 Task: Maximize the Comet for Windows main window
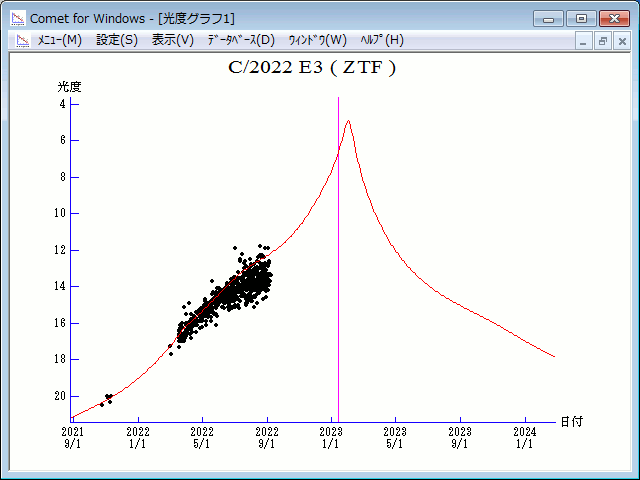click(x=581, y=19)
